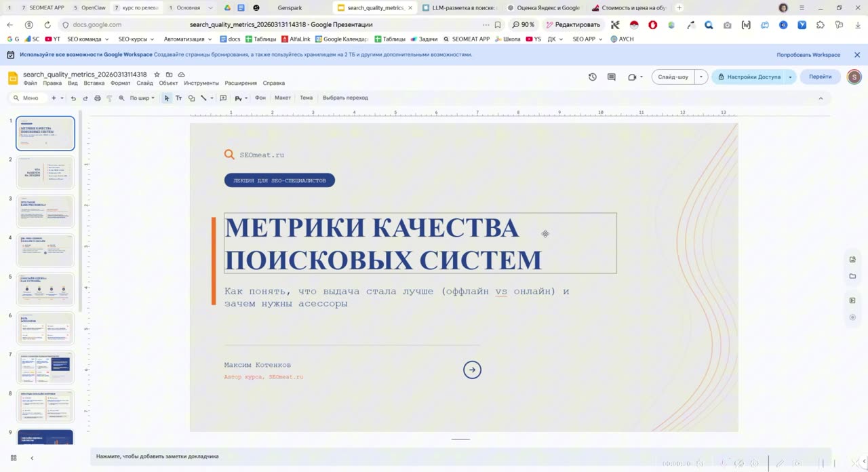Click the Фон toolbar button
Image resolution: width=868 pixels, height=472 pixels.
pos(260,98)
